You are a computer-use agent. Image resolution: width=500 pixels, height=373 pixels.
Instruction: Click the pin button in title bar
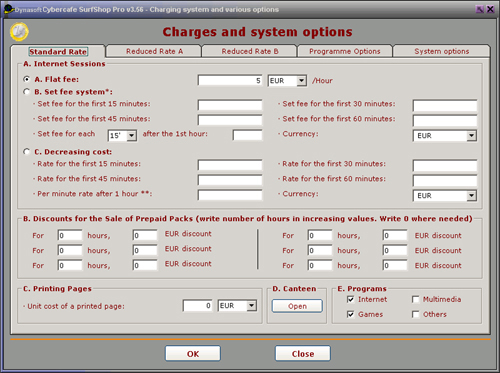click(x=480, y=9)
